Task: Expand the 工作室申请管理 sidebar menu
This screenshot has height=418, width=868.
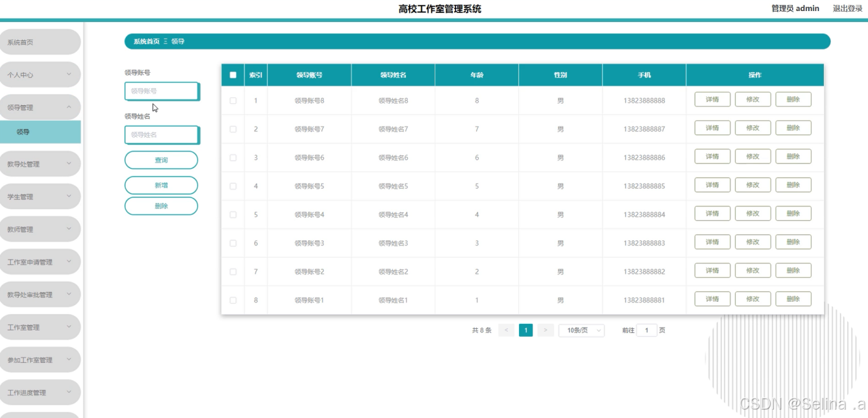Action: [x=40, y=262]
